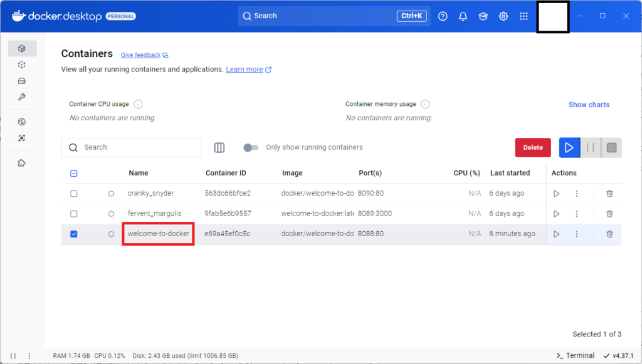
Task: Open port 8088:80 link
Action: [x=371, y=234]
